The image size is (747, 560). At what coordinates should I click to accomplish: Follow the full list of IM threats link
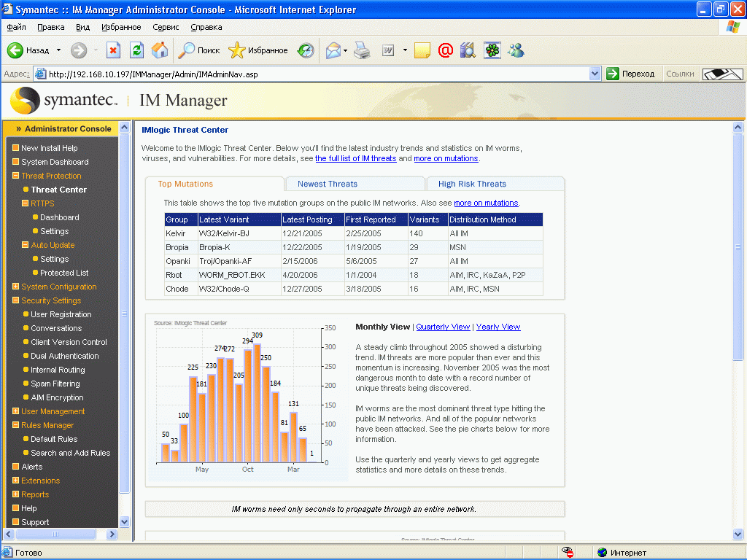pos(356,158)
